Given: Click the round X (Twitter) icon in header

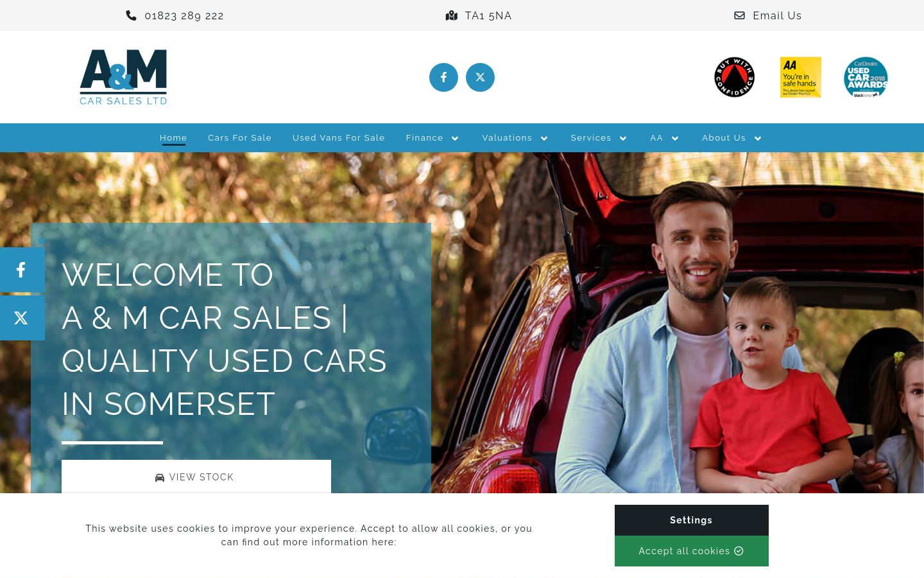Looking at the screenshot, I should click(480, 77).
